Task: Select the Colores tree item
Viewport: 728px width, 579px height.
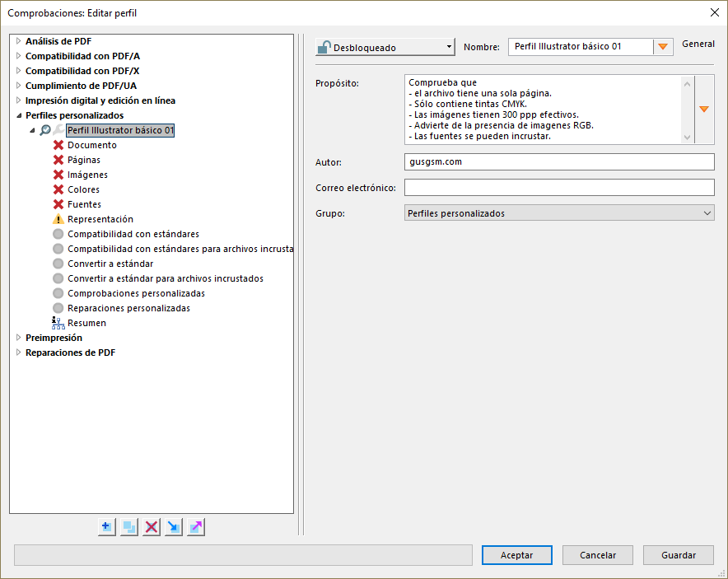Action: [83, 189]
